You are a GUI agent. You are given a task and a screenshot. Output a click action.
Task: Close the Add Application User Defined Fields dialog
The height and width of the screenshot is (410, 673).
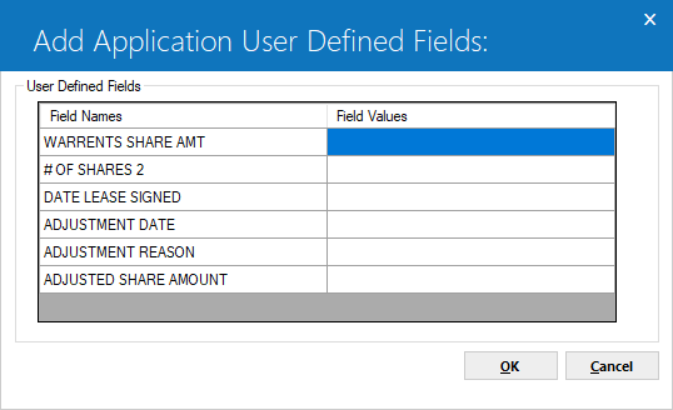click(x=650, y=19)
